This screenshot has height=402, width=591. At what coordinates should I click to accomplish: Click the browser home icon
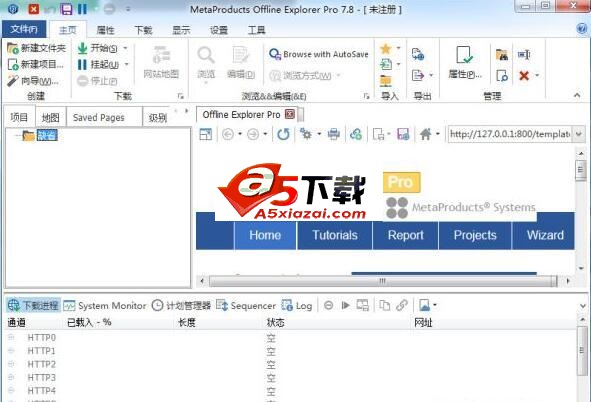(426, 134)
